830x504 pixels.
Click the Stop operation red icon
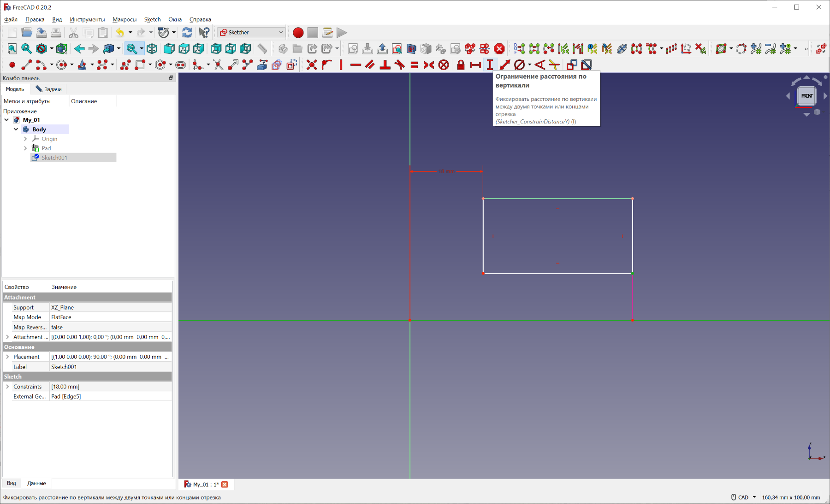[499, 49]
